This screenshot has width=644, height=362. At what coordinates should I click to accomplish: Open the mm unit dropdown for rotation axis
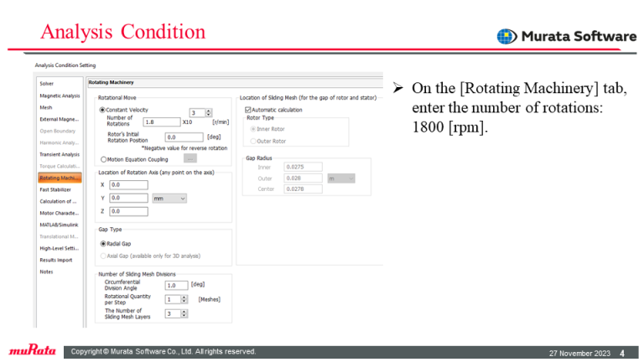[169, 198]
